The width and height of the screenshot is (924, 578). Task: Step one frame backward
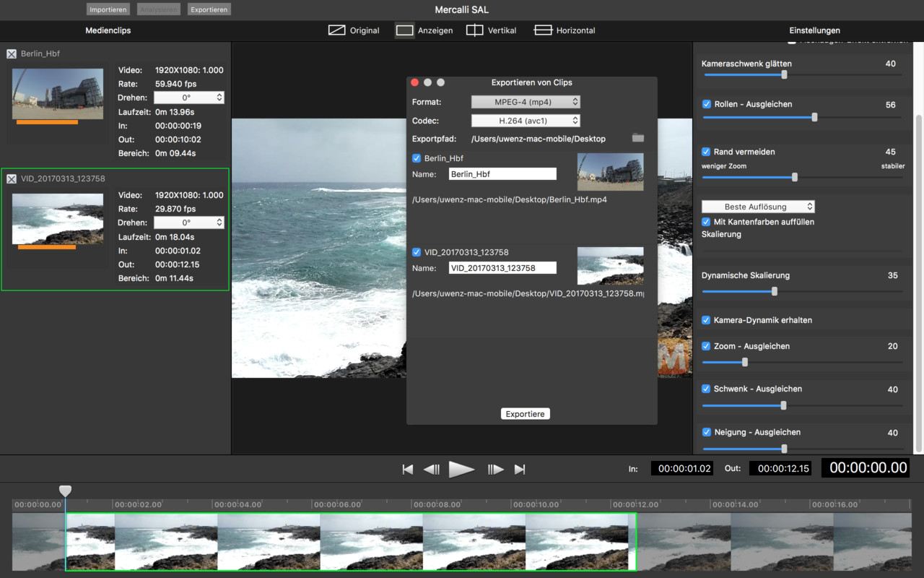click(x=432, y=470)
